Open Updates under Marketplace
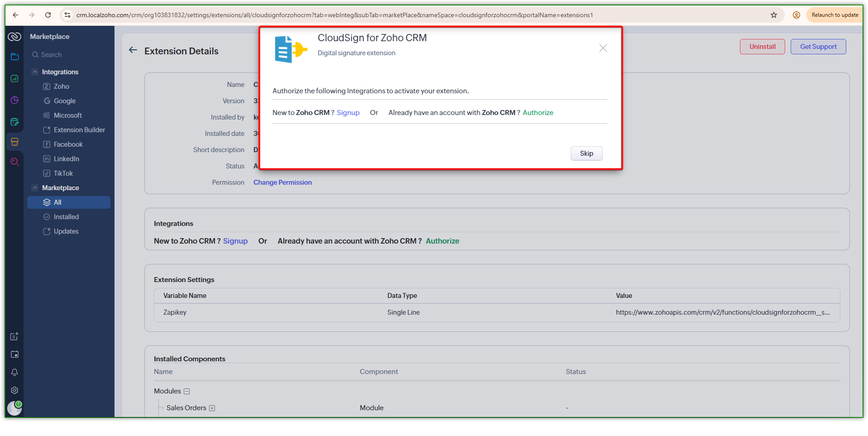The width and height of the screenshot is (868, 436). point(66,231)
